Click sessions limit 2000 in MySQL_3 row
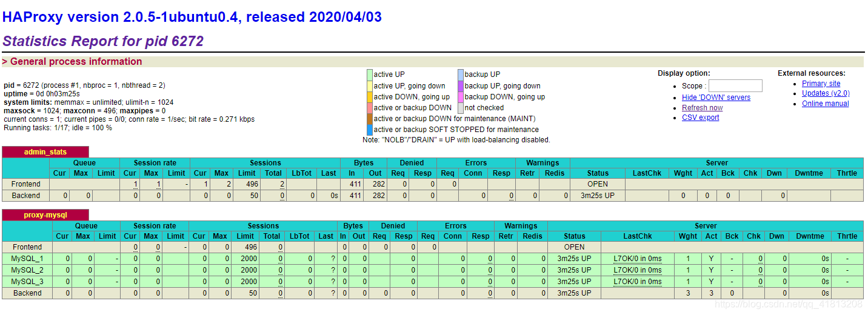 pyautogui.click(x=249, y=282)
